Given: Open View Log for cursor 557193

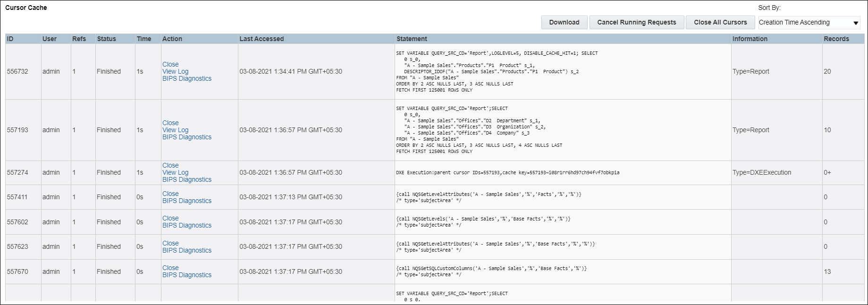Looking at the screenshot, I should [x=175, y=130].
